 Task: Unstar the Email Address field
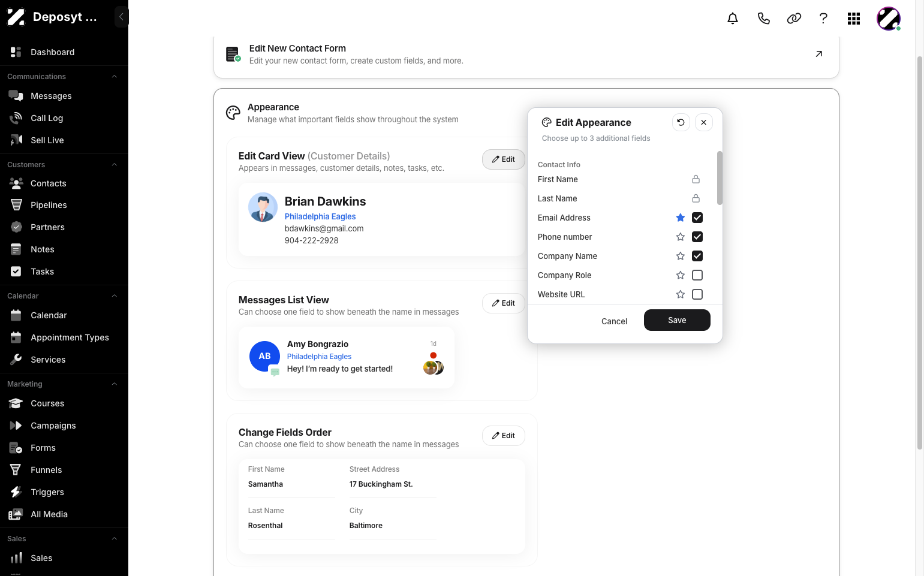(681, 218)
